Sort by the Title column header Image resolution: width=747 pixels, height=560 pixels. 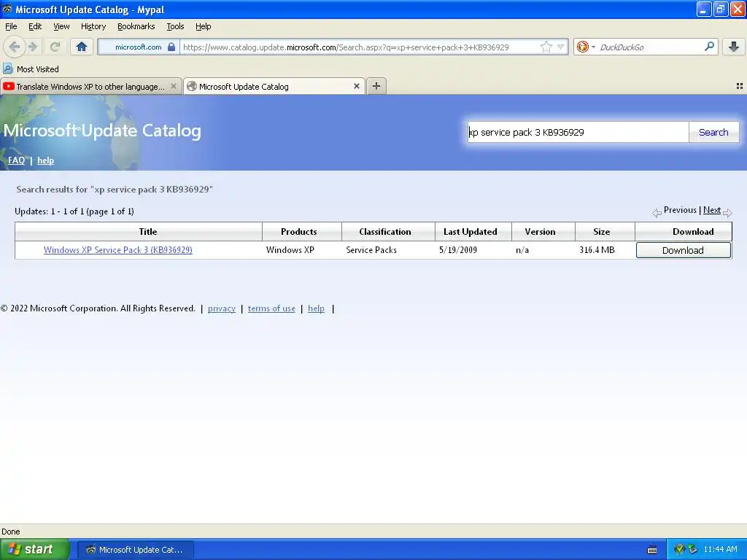pyautogui.click(x=147, y=231)
